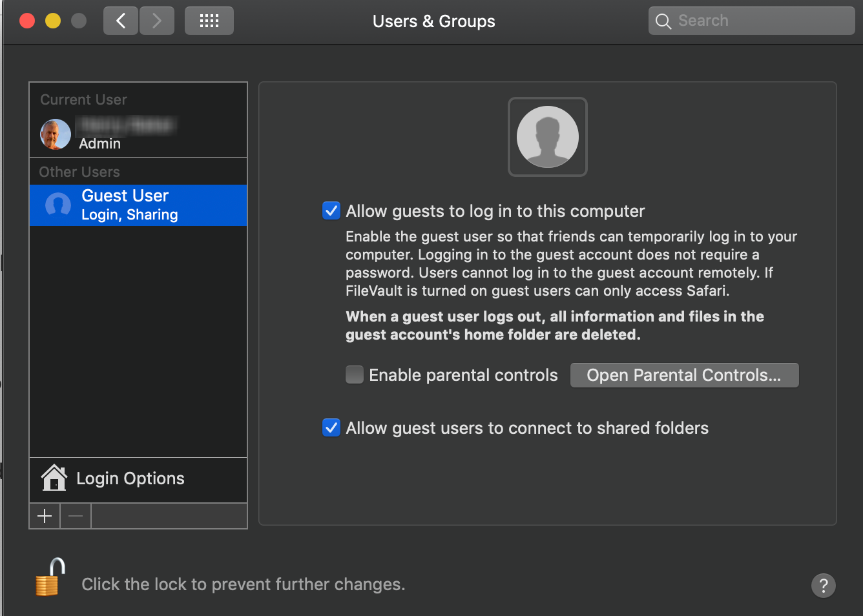Click the search magnifying glass icon
The image size is (863, 616).
663,21
